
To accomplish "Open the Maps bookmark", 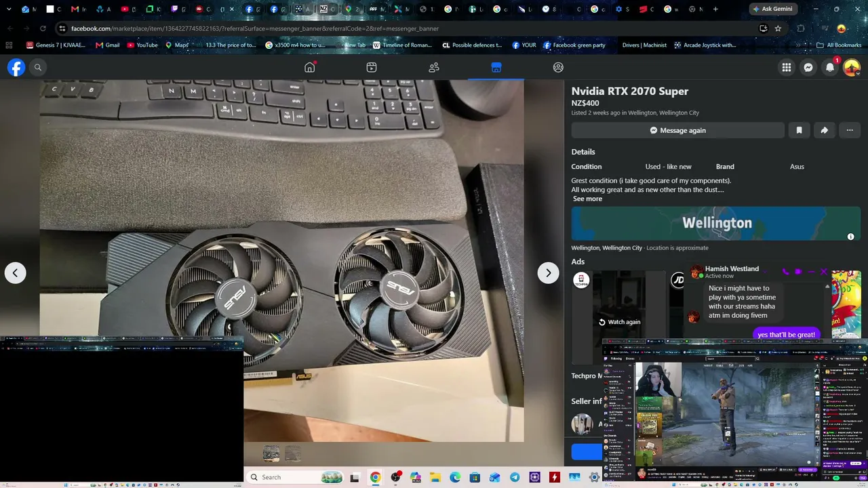I will 177,45.
